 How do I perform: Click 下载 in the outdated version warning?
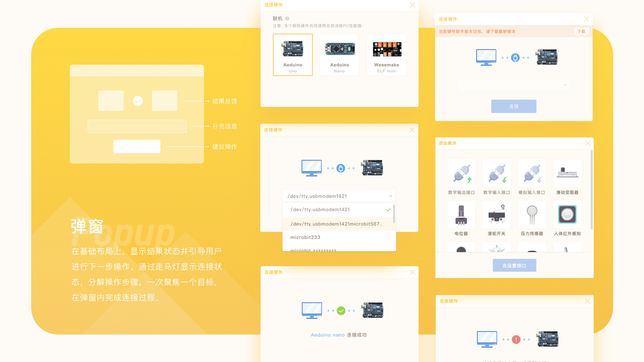[x=581, y=32]
